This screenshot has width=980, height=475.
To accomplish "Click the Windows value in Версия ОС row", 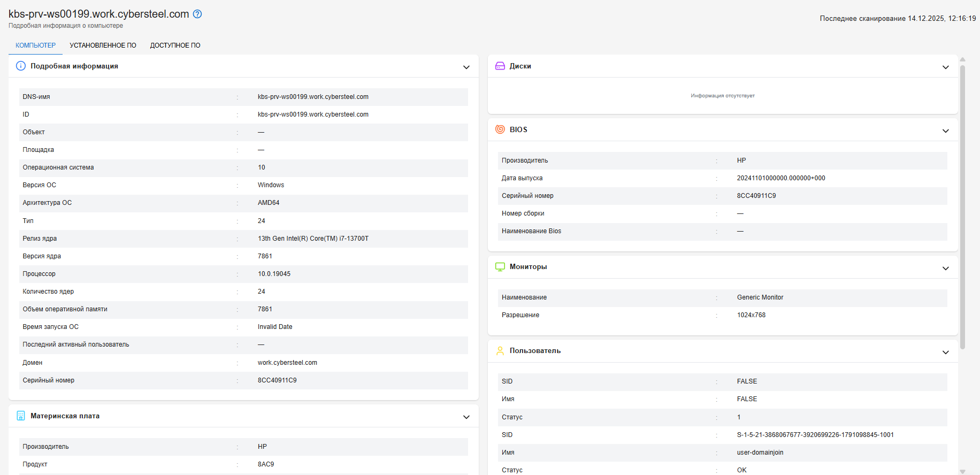I will (x=271, y=185).
